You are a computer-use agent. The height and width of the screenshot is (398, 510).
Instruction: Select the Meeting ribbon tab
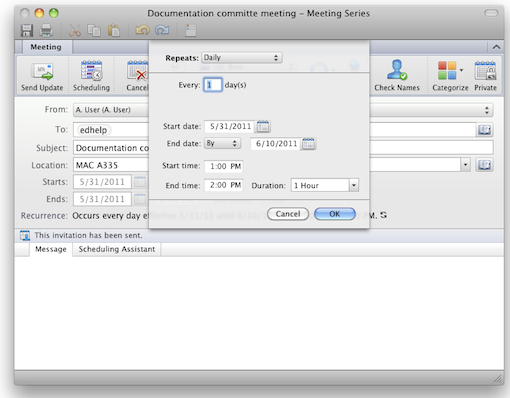click(46, 47)
